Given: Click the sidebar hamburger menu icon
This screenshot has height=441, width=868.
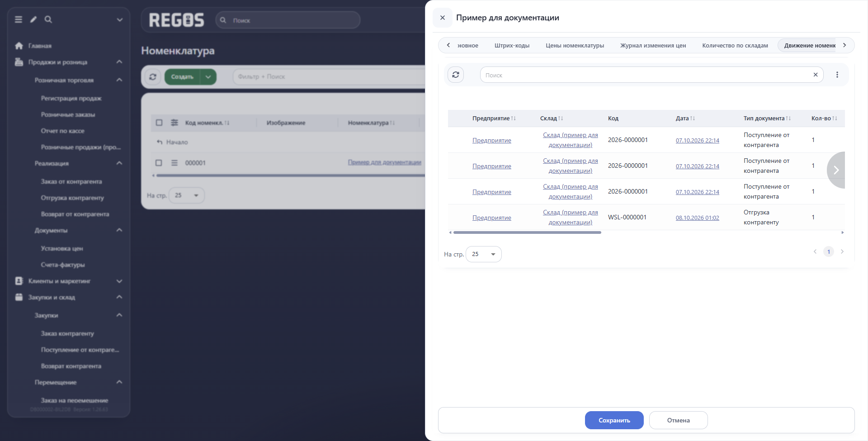Looking at the screenshot, I should click(x=19, y=19).
